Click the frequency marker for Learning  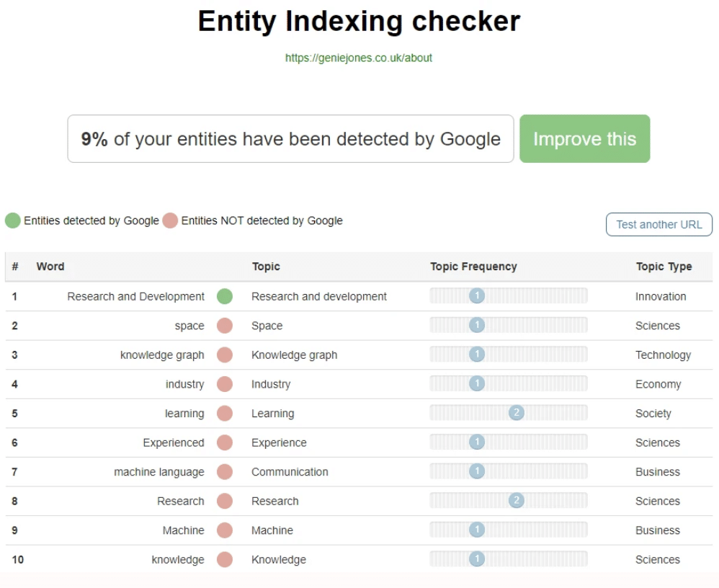point(516,413)
